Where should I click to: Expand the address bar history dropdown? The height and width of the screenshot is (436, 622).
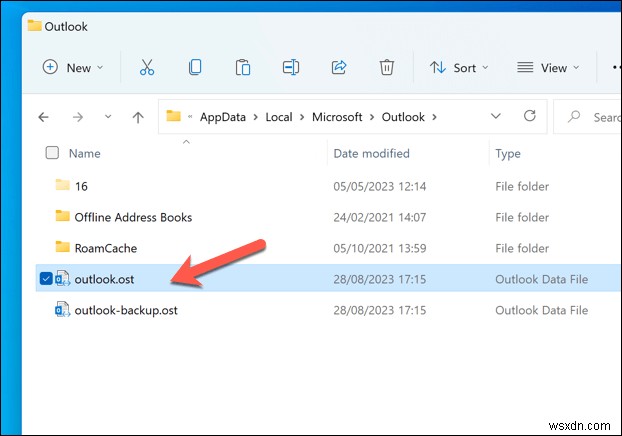point(495,116)
